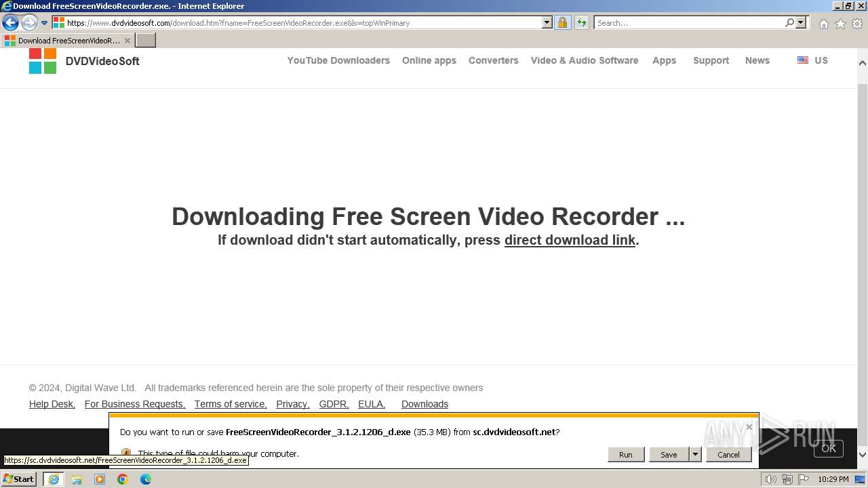The width and height of the screenshot is (868, 488).
Task: Open Terms of service link
Action: pos(231,404)
